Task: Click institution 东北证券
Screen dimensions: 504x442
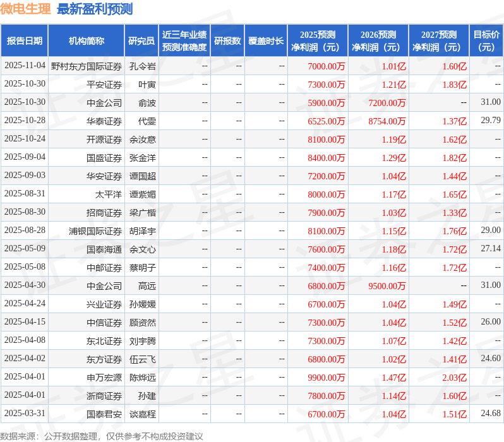Action: tap(104, 342)
